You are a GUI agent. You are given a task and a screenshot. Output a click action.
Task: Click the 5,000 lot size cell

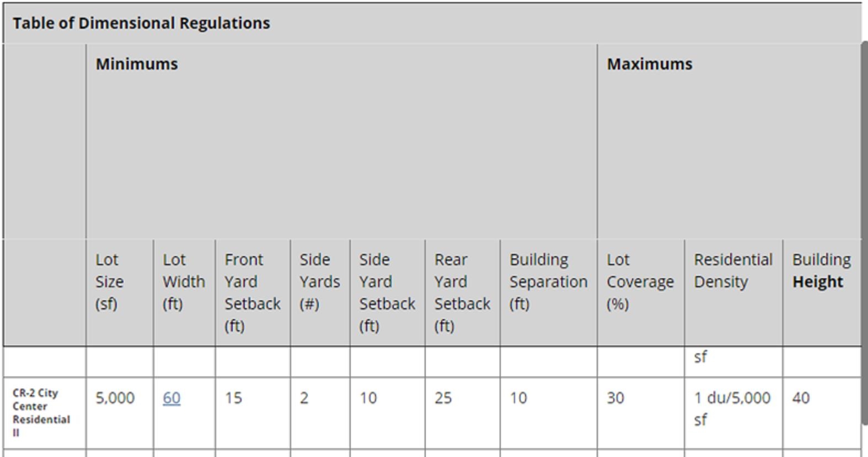(115, 398)
